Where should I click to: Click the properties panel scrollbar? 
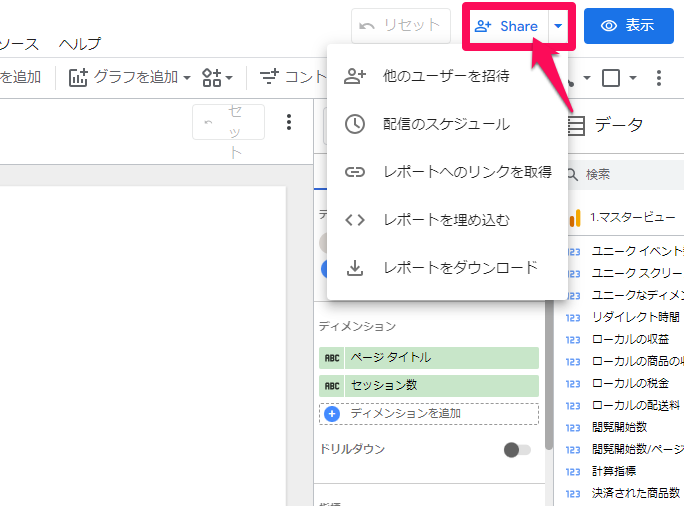pyautogui.click(x=549, y=375)
